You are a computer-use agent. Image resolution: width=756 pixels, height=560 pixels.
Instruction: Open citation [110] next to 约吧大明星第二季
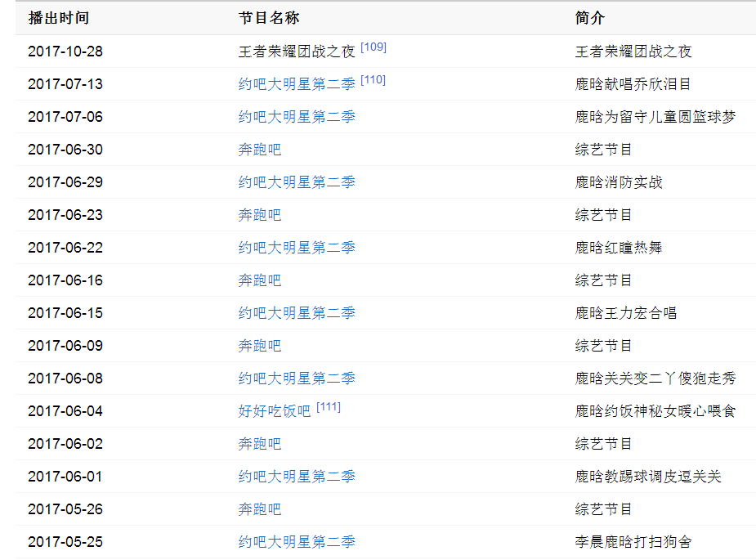[x=374, y=80]
